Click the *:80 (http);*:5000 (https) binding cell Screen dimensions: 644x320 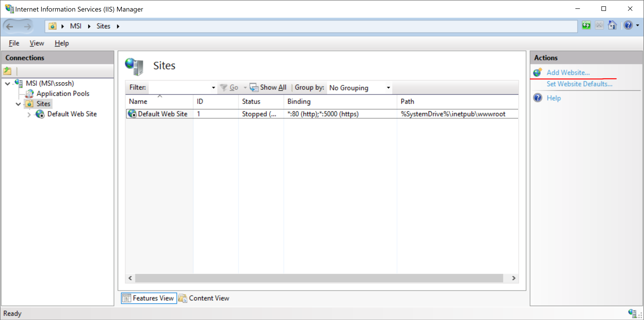click(x=323, y=114)
